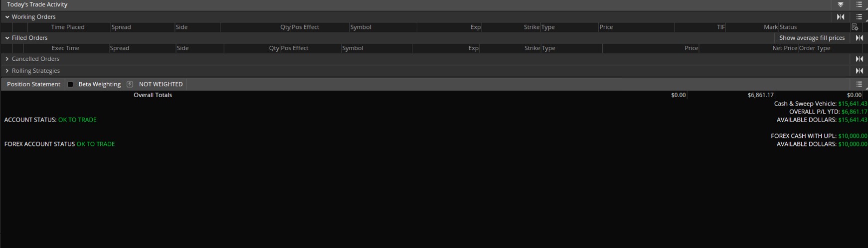Click the lightning symbol icon beside Beta Weighting

130,84
